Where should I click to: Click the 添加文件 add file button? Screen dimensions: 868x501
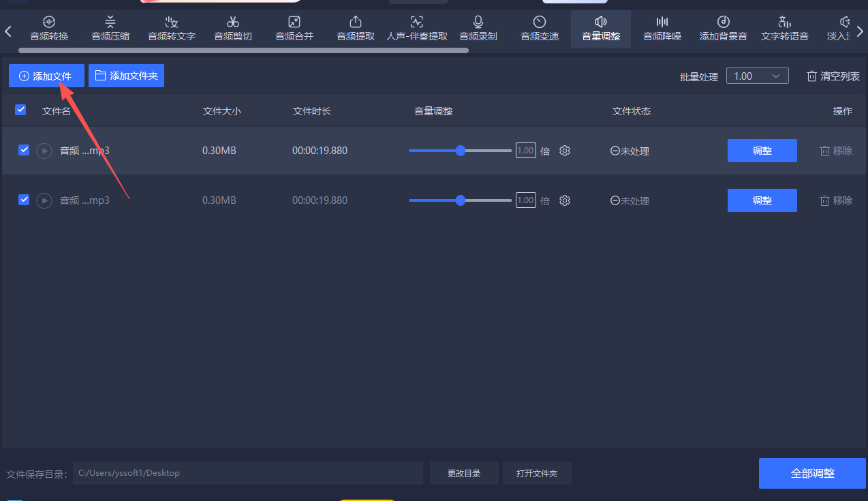pos(46,76)
